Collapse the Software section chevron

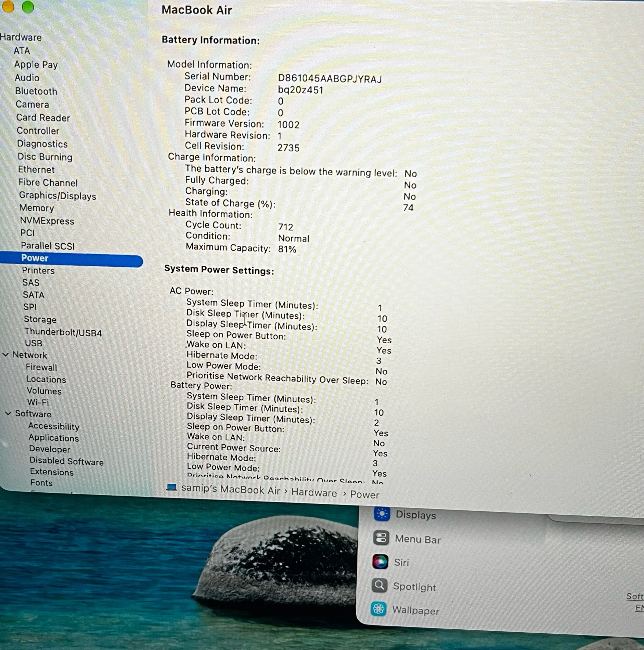[8, 414]
